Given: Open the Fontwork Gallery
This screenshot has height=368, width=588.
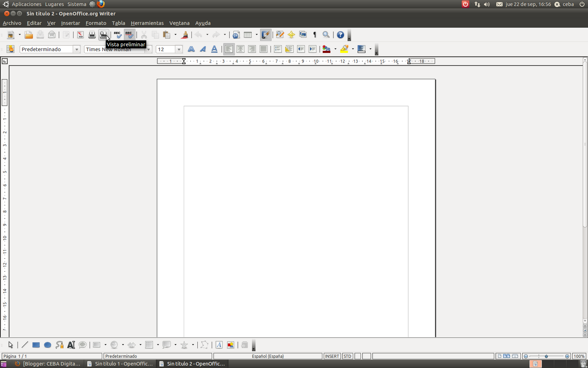Looking at the screenshot, I should (x=219, y=345).
